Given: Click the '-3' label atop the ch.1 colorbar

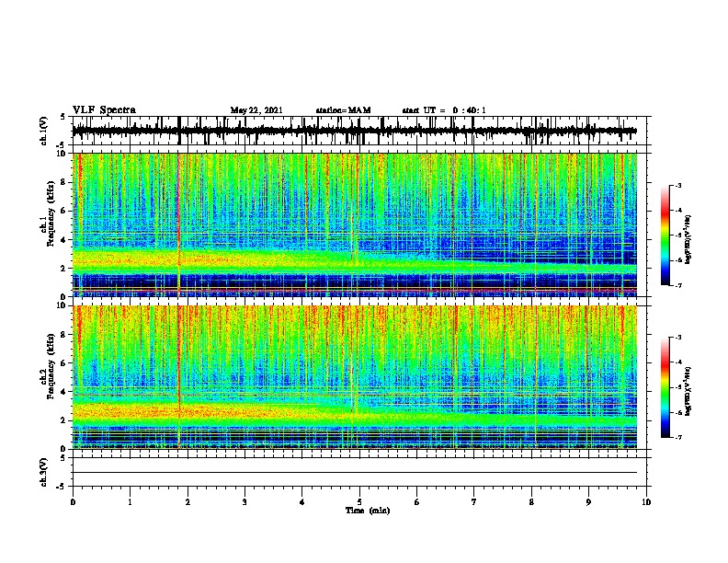Looking at the screenshot, I should 678,185.
